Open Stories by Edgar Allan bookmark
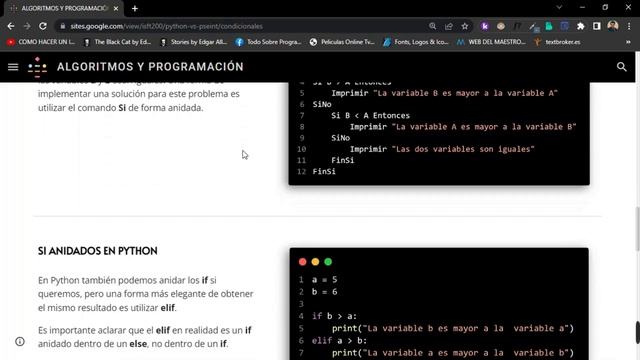 pos(193,42)
